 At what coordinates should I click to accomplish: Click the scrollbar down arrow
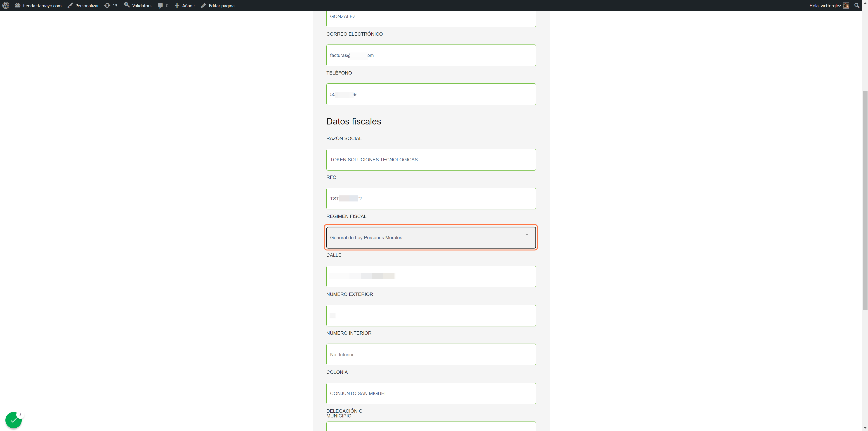865,428
